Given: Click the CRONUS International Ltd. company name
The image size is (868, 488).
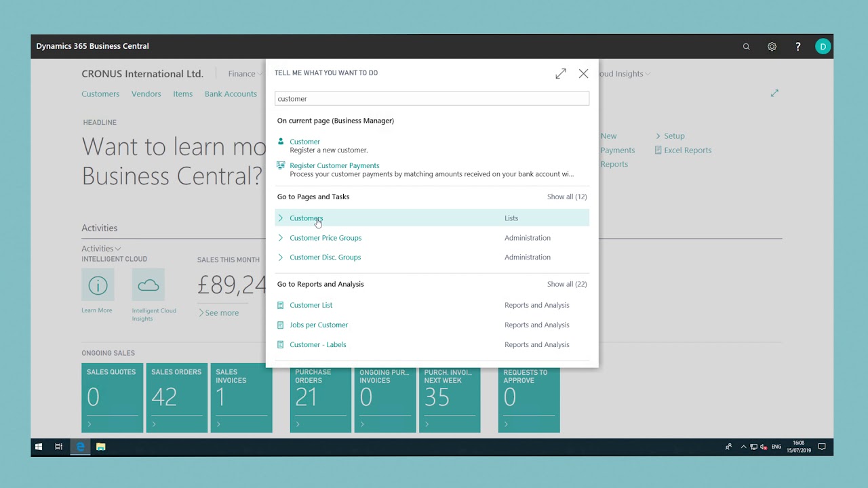Looking at the screenshot, I should pyautogui.click(x=142, y=74).
